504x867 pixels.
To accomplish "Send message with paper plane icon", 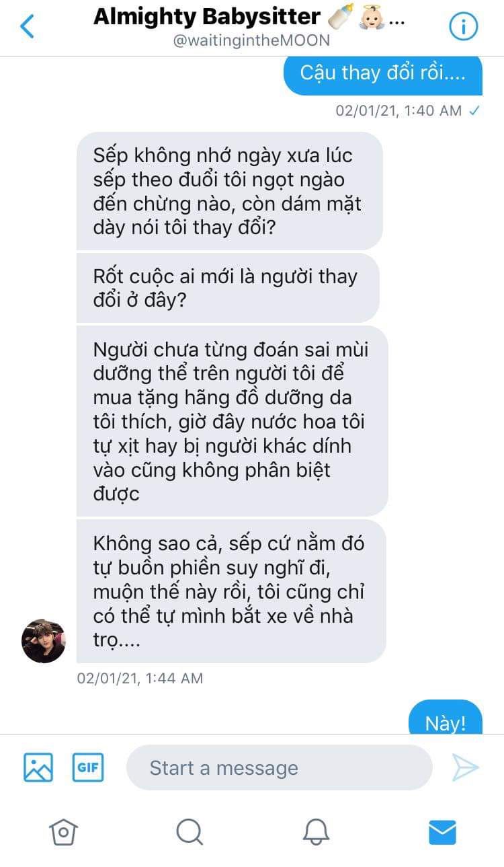I will pyautogui.click(x=465, y=767).
